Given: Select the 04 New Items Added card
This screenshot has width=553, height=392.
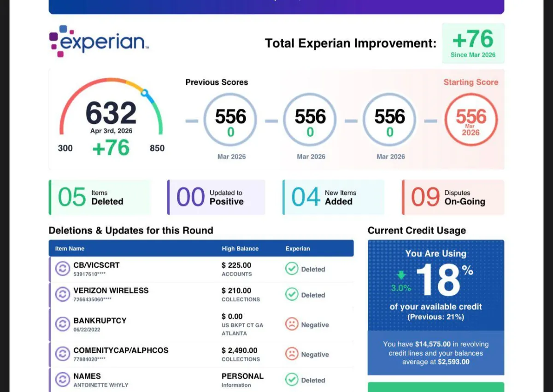Looking at the screenshot, I should pos(333,197).
